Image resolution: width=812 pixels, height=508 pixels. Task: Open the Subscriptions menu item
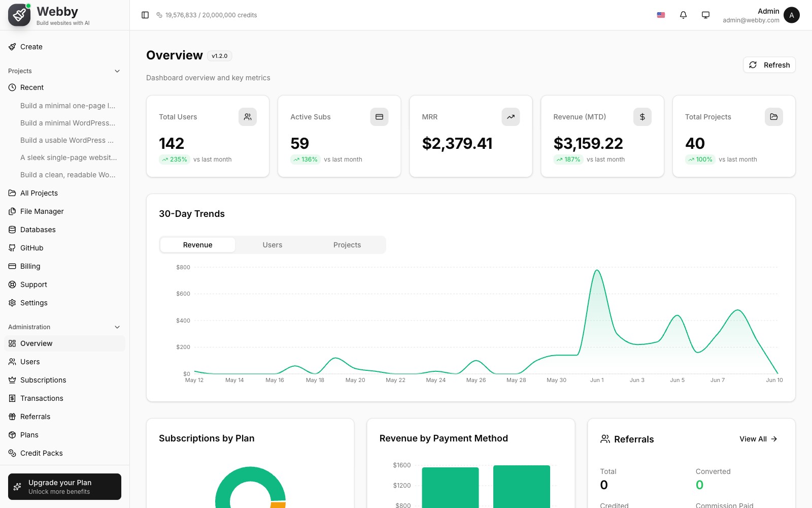pos(64,380)
